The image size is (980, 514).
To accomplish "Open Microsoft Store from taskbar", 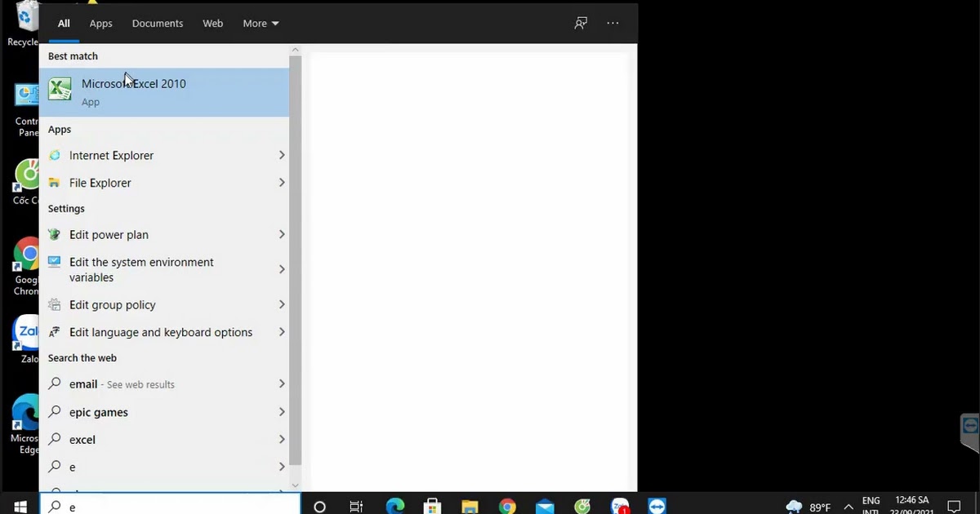I will coord(432,507).
